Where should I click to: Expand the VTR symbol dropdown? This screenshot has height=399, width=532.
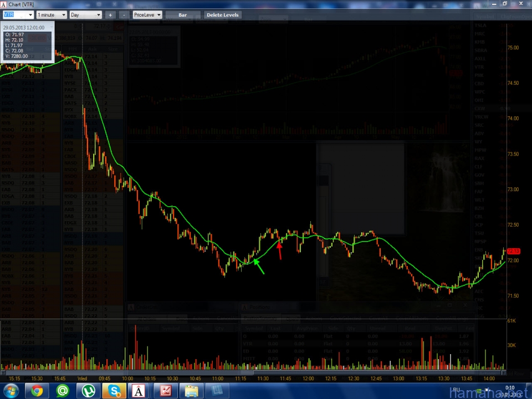(x=30, y=15)
